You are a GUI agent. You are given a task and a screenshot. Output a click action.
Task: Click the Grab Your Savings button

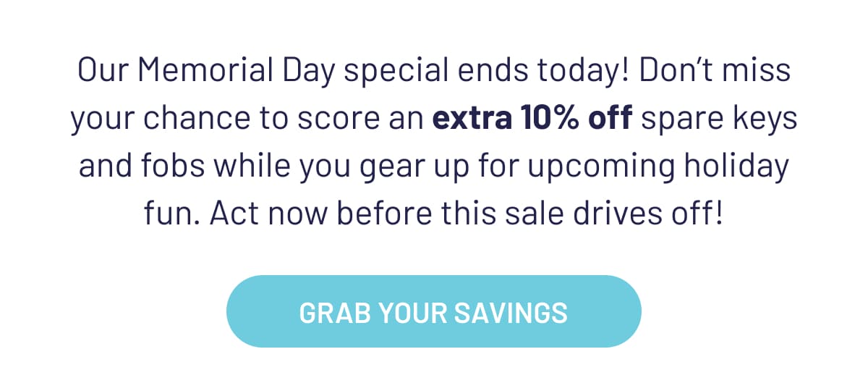[433, 312]
